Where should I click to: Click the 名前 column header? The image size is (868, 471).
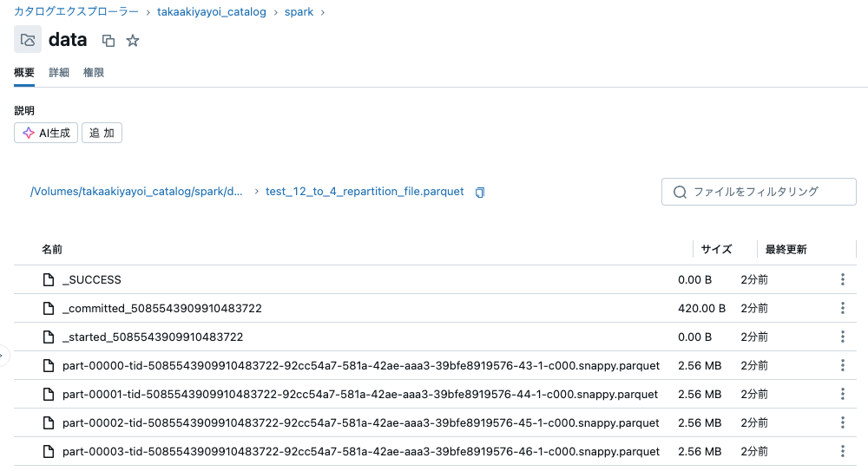(x=52, y=250)
